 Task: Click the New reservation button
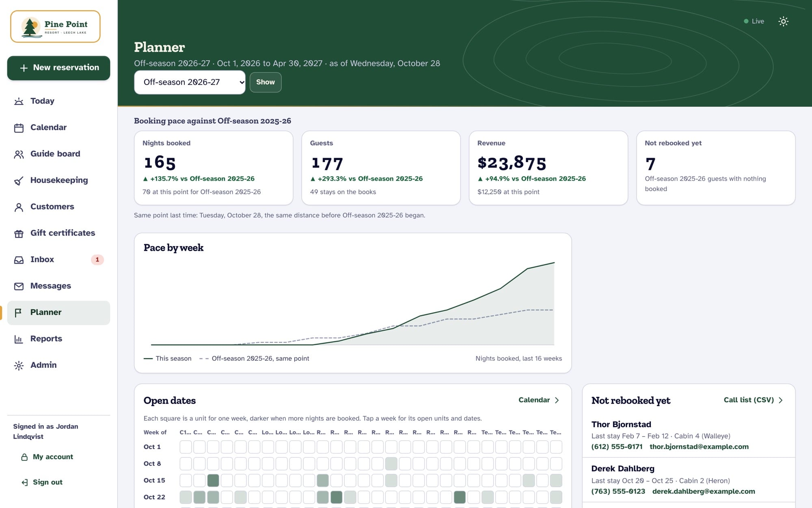(58, 68)
